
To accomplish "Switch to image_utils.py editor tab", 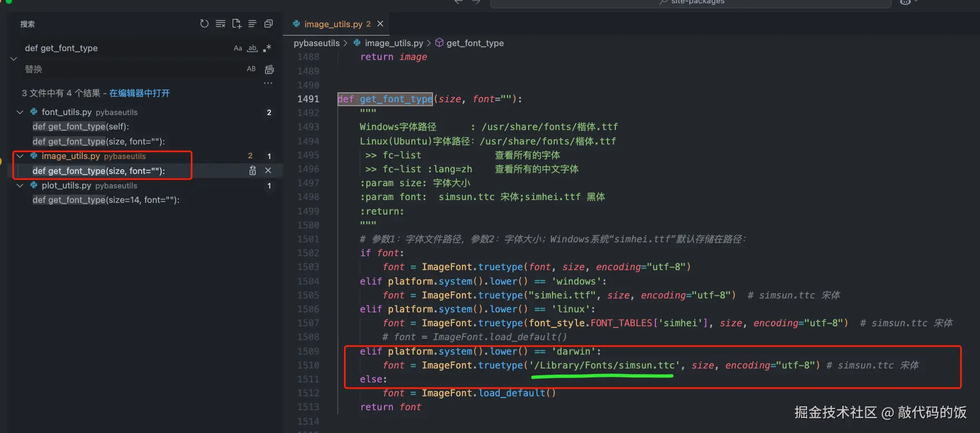I will tap(332, 24).
